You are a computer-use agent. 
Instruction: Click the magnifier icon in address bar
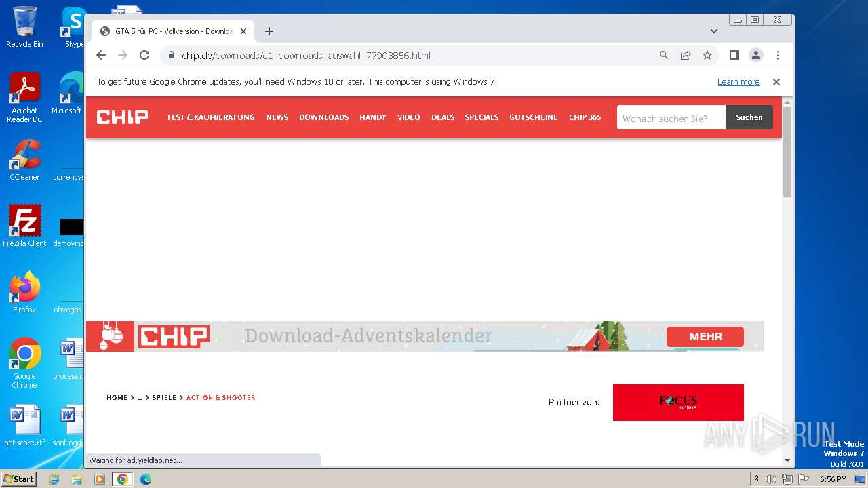coord(664,55)
